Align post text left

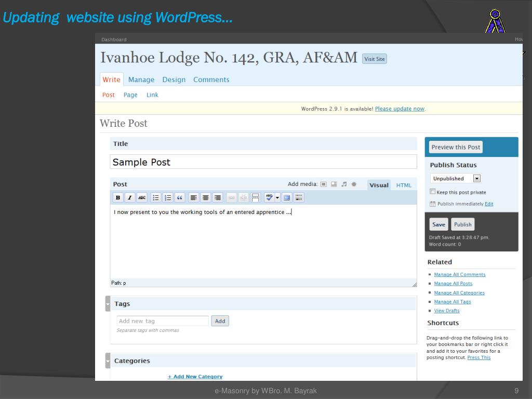[193, 197]
